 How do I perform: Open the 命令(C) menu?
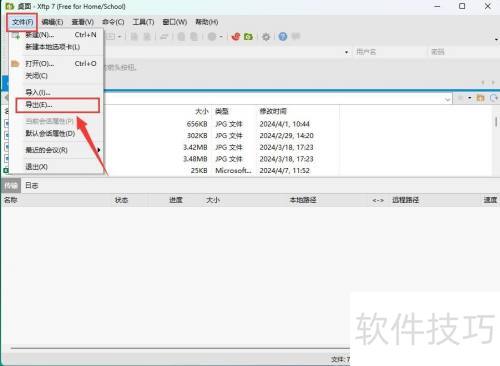(113, 22)
